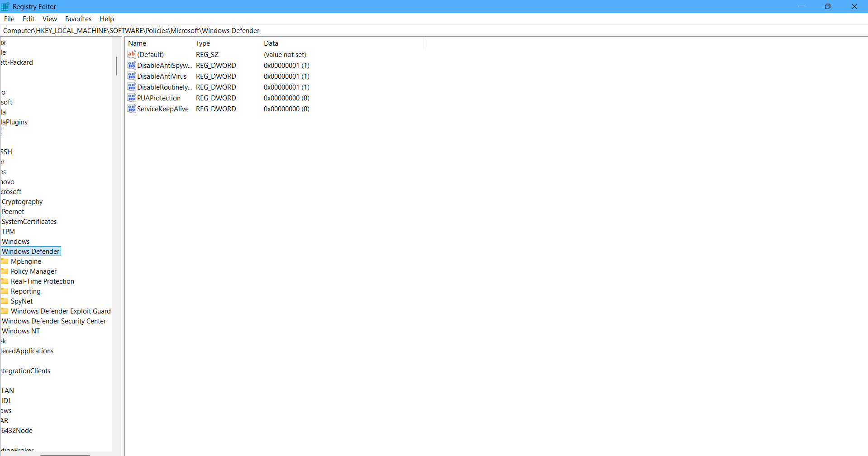Viewport: 868px width, 456px height.
Task: Click the registry path address bar
Action: point(434,31)
